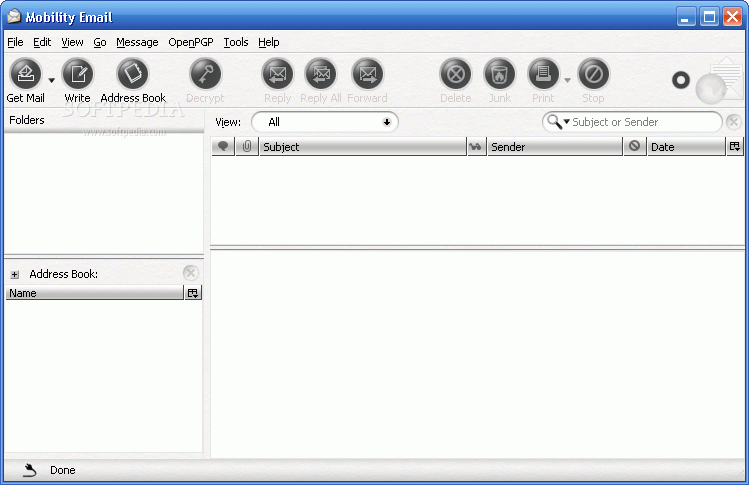Open the Print dropdown arrow
The height and width of the screenshot is (485, 749).
(x=567, y=80)
